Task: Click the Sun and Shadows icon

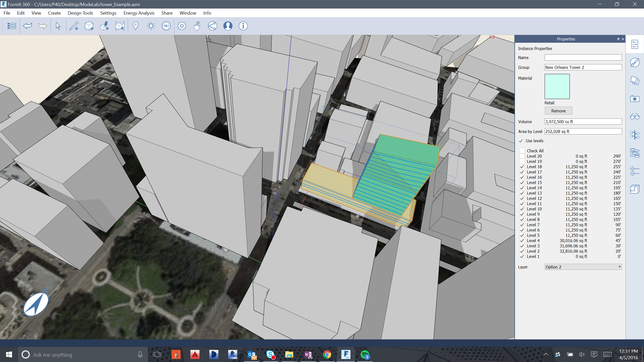Action: [x=151, y=26]
